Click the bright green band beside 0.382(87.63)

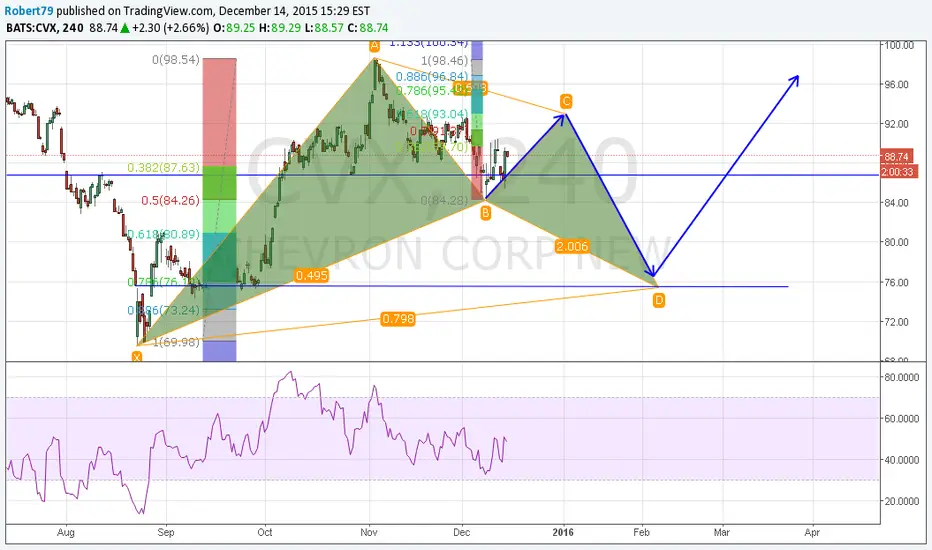(219, 183)
